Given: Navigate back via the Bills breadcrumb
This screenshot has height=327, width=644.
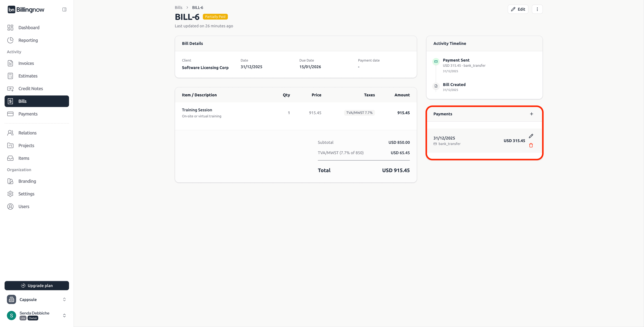Looking at the screenshot, I should (x=178, y=7).
